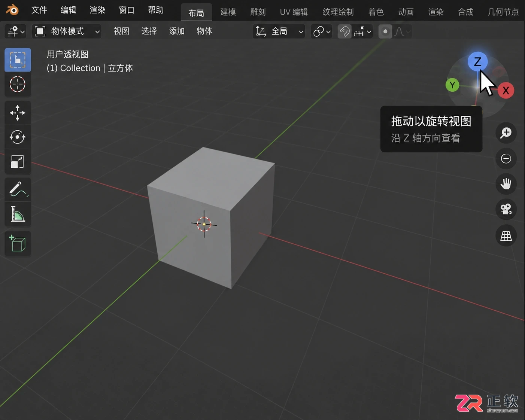This screenshot has width=525, height=420.
Task: Open the pivot point dropdown
Action: [x=322, y=31]
